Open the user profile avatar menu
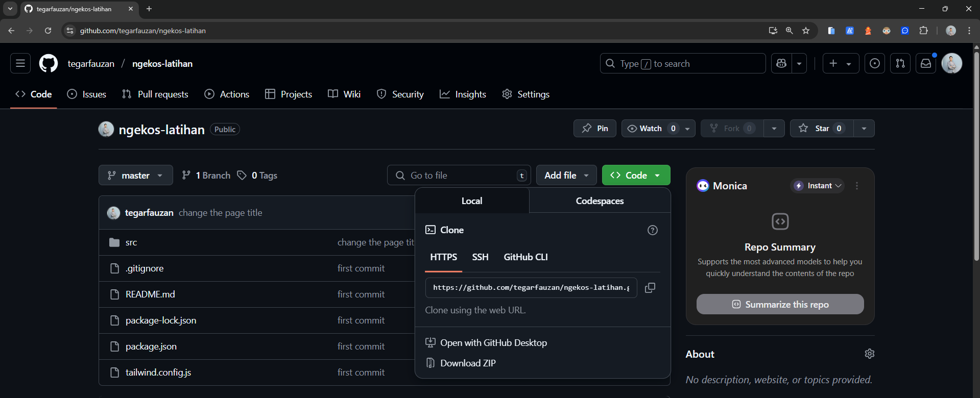 (952, 63)
